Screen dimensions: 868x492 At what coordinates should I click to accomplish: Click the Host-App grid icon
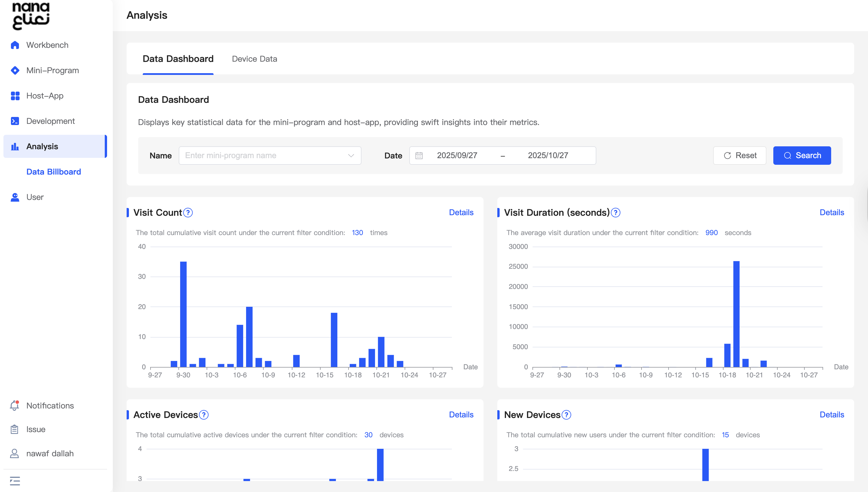pyautogui.click(x=15, y=96)
